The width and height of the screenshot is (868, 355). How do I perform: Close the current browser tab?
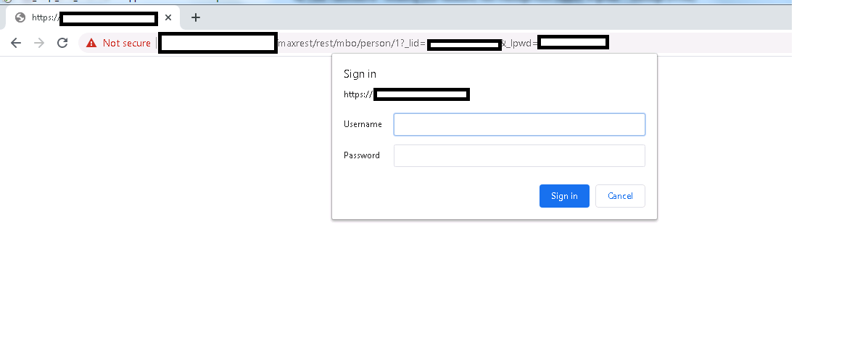(x=168, y=17)
